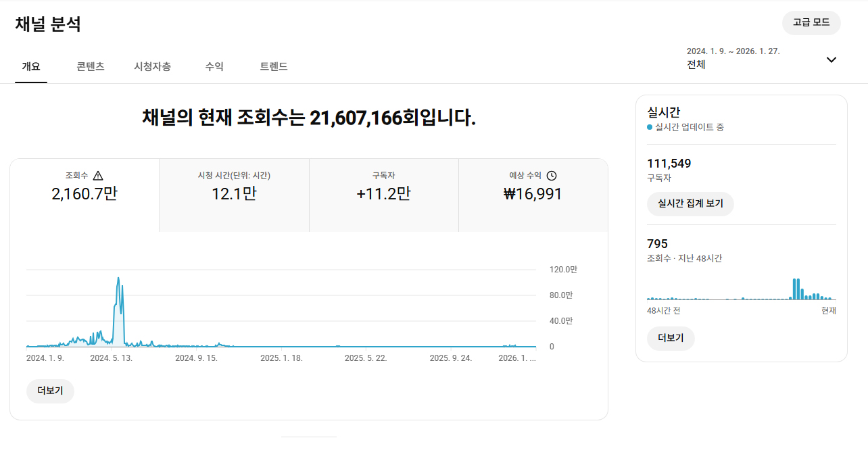868x465 pixels.
Task: Open the 시청자층 tab
Action: point(152,66)
